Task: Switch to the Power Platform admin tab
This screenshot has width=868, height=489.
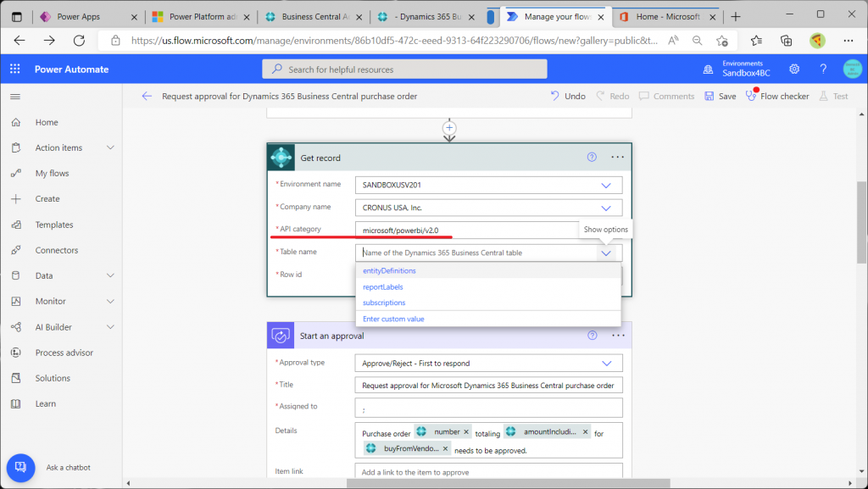Action: click(x=203, y=17)
